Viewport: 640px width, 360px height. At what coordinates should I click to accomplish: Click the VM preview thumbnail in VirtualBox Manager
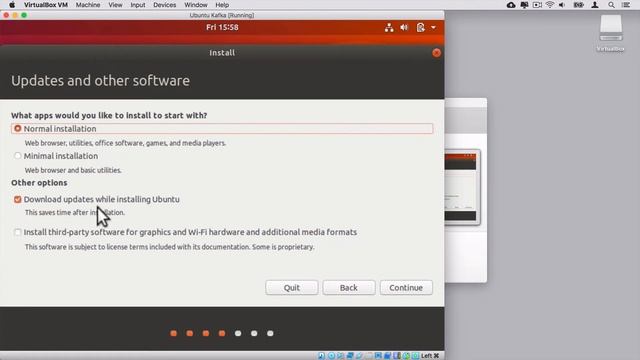click(462, 187)
